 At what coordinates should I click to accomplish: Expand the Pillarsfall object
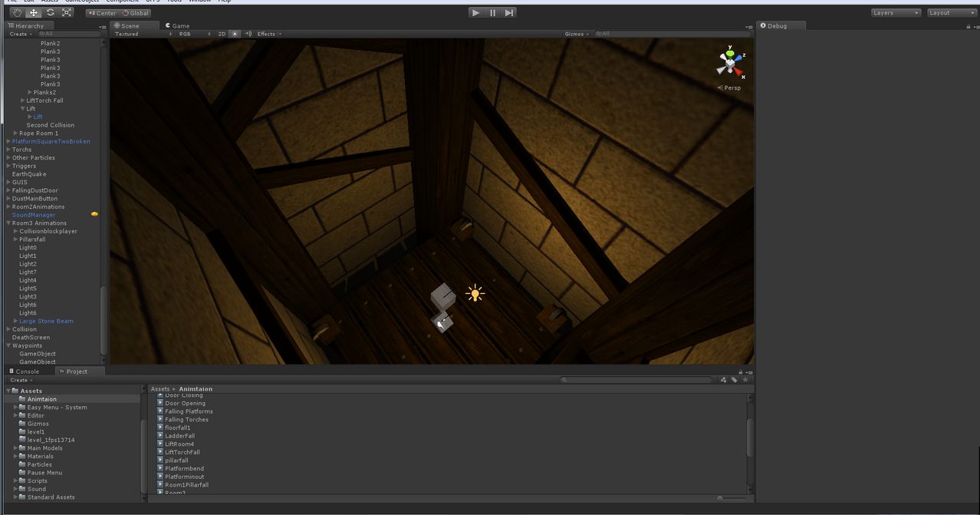coord(15,239)
